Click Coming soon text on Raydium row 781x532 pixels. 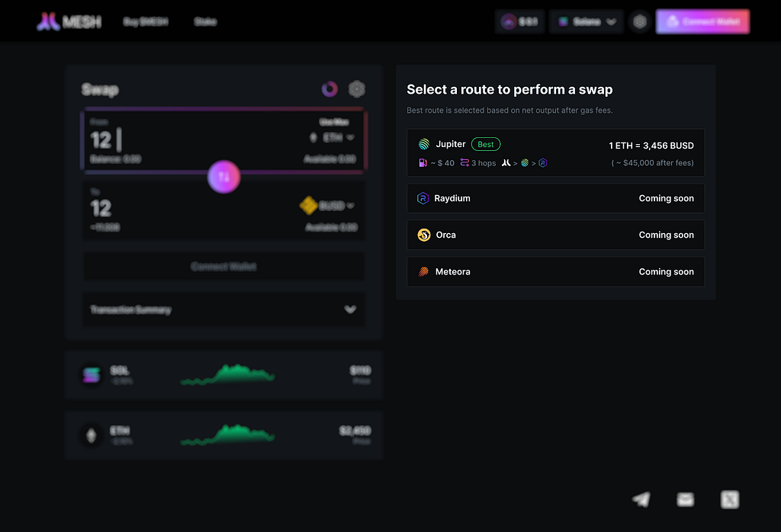click(x=666, y=198)
